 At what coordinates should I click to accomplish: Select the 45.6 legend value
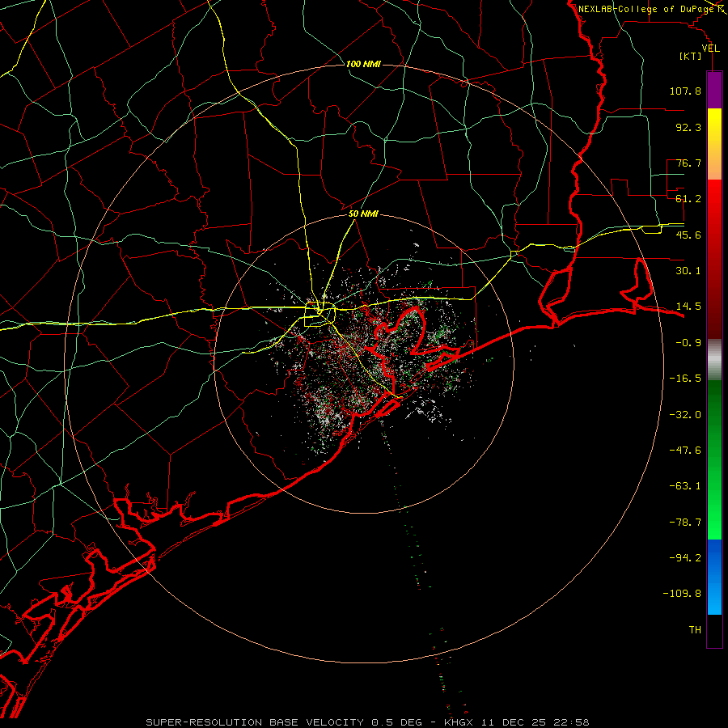[688, 235]
